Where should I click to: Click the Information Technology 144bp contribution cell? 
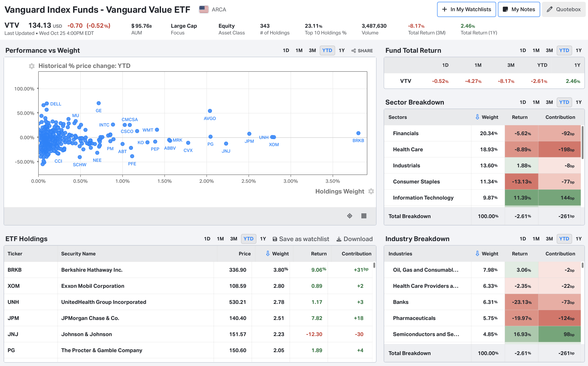559,198
